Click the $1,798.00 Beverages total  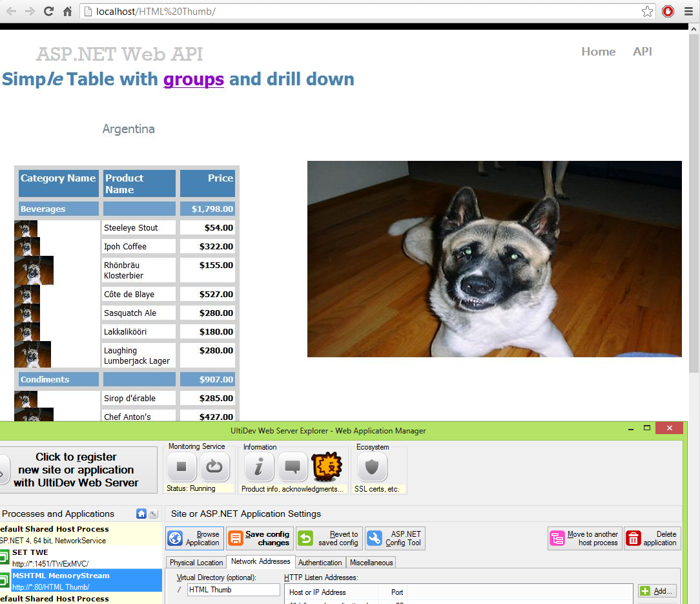[x=207, y=209]
